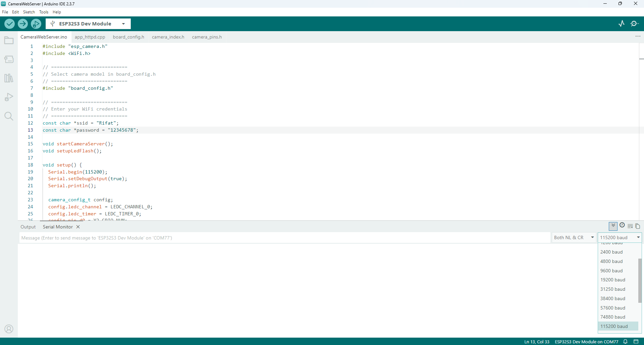This screenshot has height=345, width=644.
Task: Open the Sketch menu
Action: pyautogui.click(x=29, y=12)
